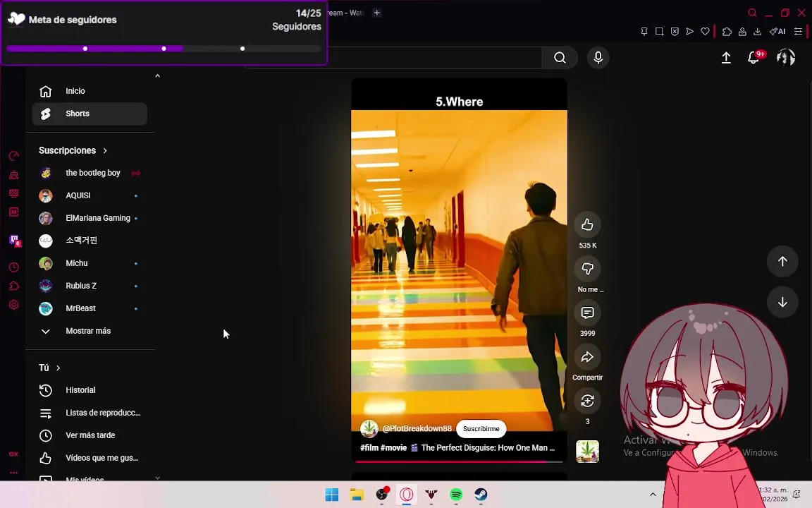Screen dimensions: 812x508
Task: Click the purple Meta de seguidores progress bar
Action: coord(164,49)
